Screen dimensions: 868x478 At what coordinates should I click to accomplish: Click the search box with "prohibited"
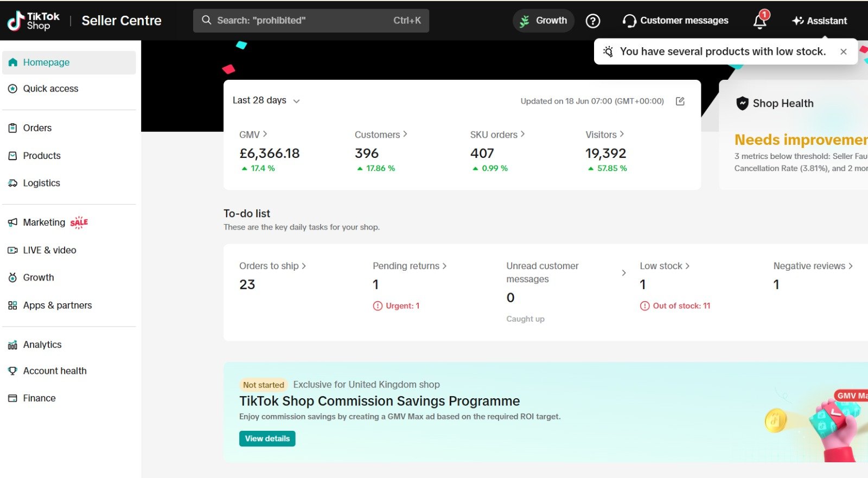click(311, 21)
